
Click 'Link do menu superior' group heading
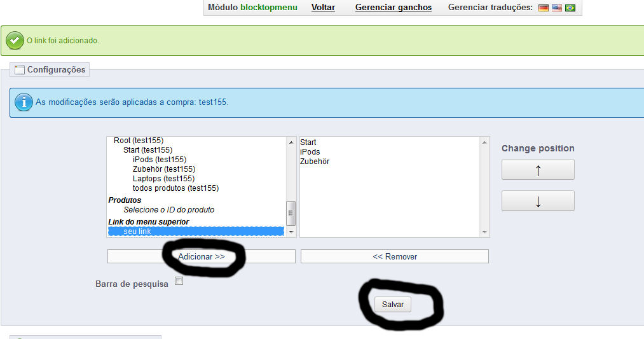[149, 222]
